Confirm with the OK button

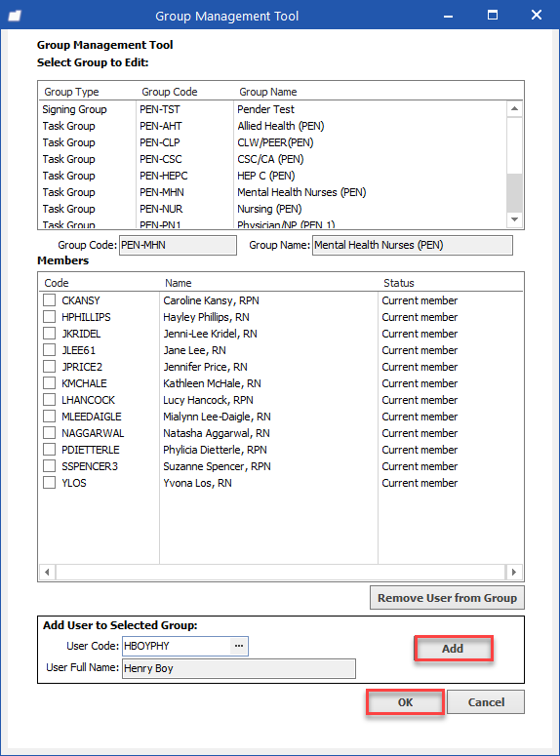[x=405, y=702]
